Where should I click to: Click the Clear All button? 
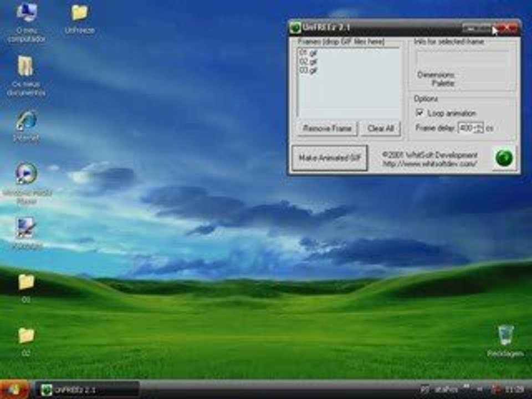point(381,129)
